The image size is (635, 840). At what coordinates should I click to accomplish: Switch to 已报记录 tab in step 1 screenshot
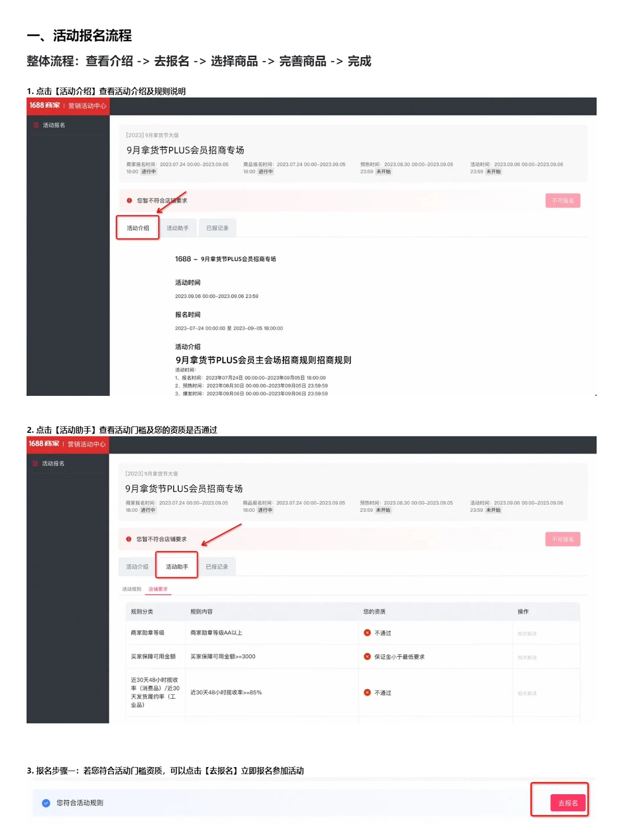point(218,228)
